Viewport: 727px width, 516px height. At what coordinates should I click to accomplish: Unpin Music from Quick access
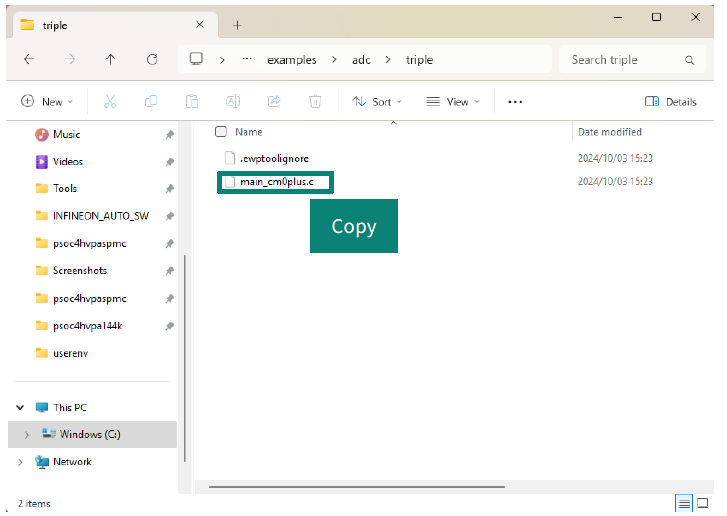(x=170, y=135)
